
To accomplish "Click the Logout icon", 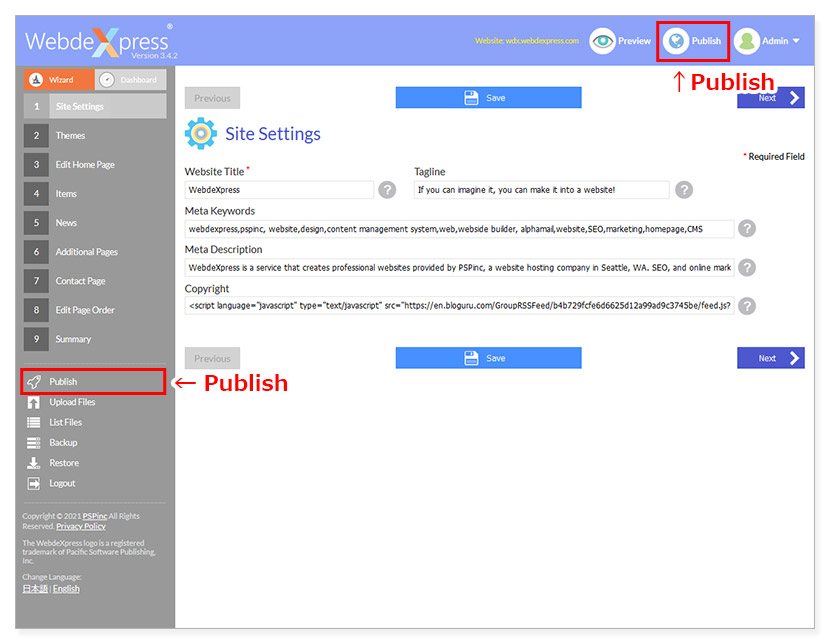I will [x=34, y=483].
